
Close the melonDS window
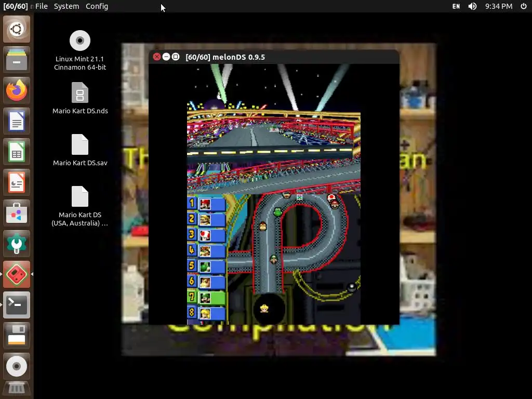pyautogui.click(x=157, y=57)
